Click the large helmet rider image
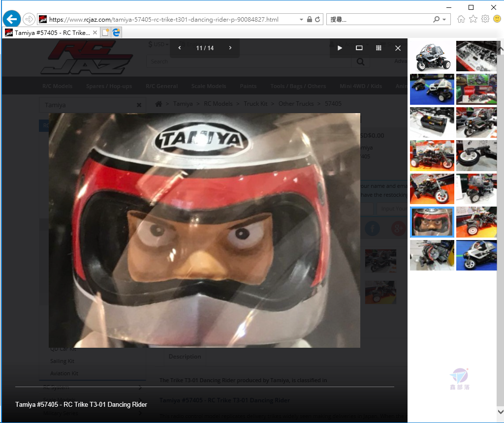The width and height of the screenshot is (504, 423). click(x=204, y=230)
